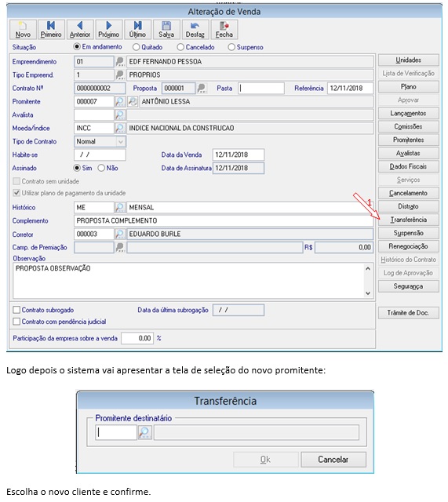The width and height of the screenshot is (448, 502).
Task: Click the Novo toolbar button
Action: [x=23, y=30]
